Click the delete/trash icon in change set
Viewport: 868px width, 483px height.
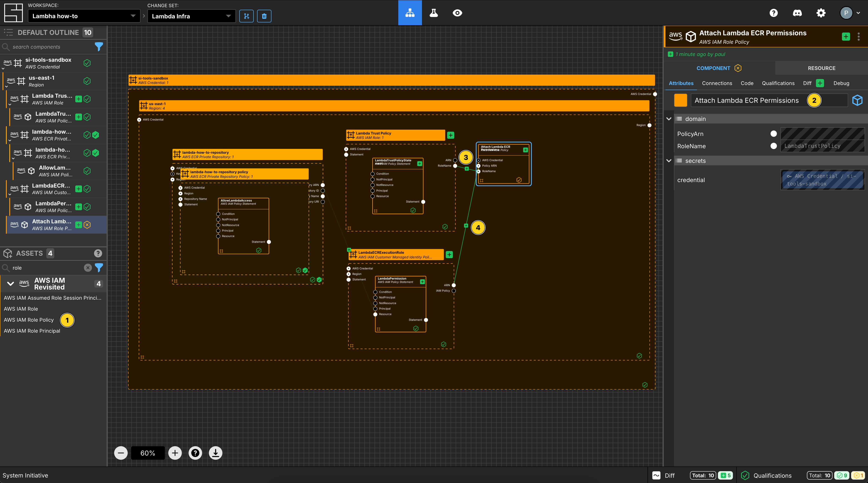pyautogui.click(x=264, y=15)
